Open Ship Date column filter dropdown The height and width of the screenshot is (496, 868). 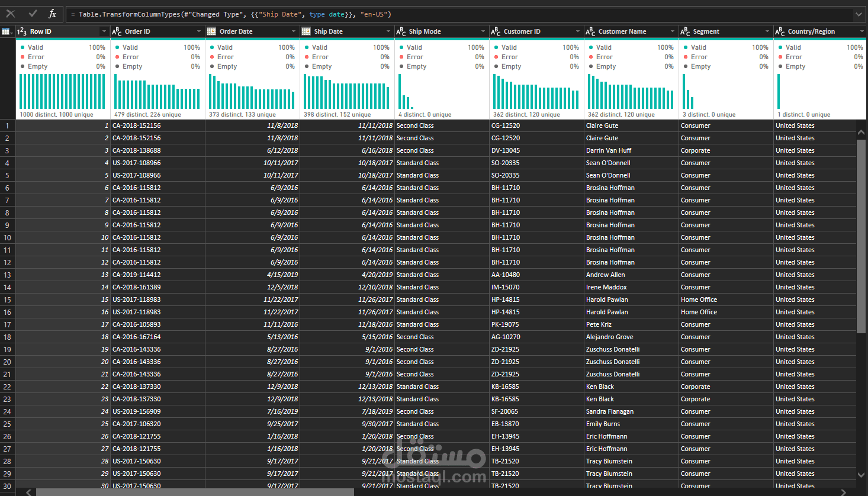[388, 31]
